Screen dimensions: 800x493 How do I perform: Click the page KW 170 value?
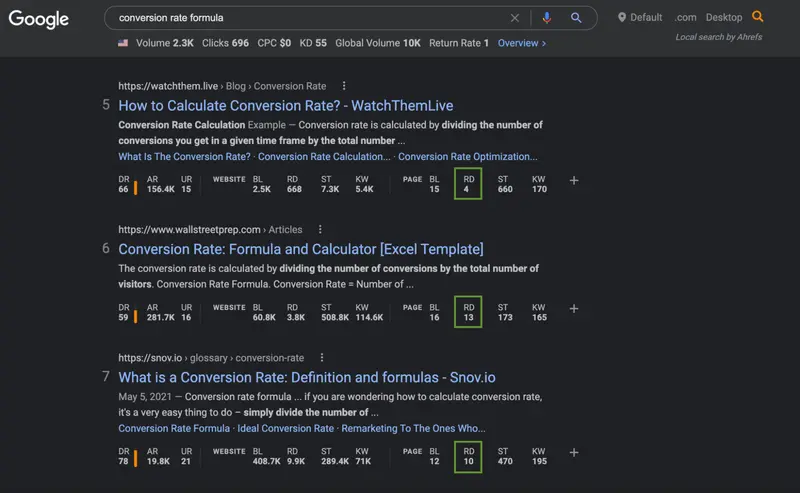pos(539,189)
